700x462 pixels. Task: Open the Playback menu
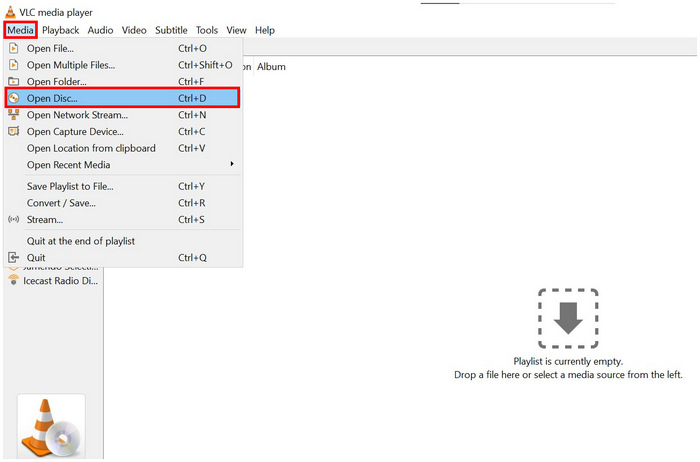60,30
